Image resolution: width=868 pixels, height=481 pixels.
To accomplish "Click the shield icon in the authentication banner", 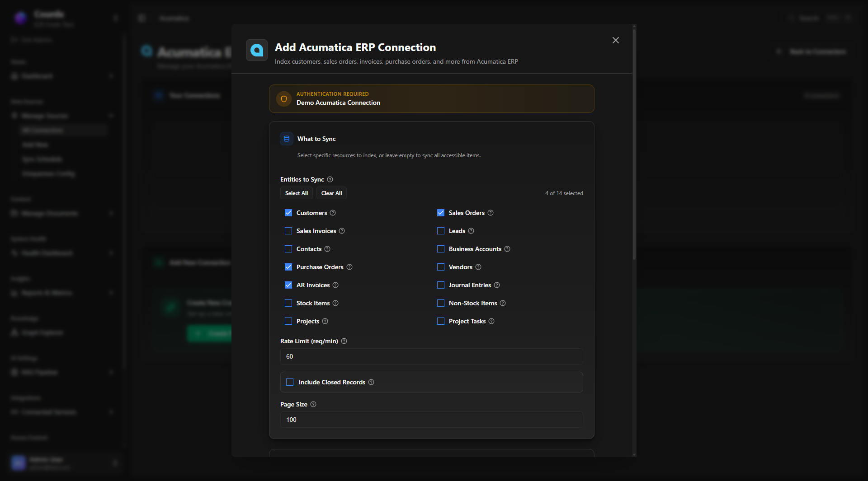I will click(x=283, y=98).
